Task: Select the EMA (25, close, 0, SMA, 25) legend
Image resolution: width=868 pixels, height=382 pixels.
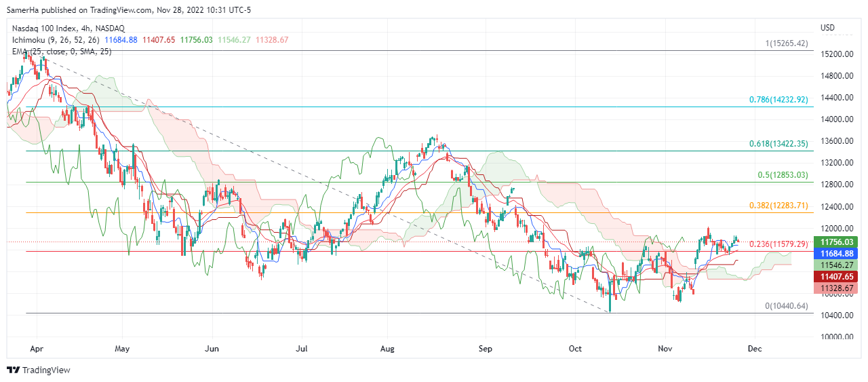Action: (x=62, y=52)
